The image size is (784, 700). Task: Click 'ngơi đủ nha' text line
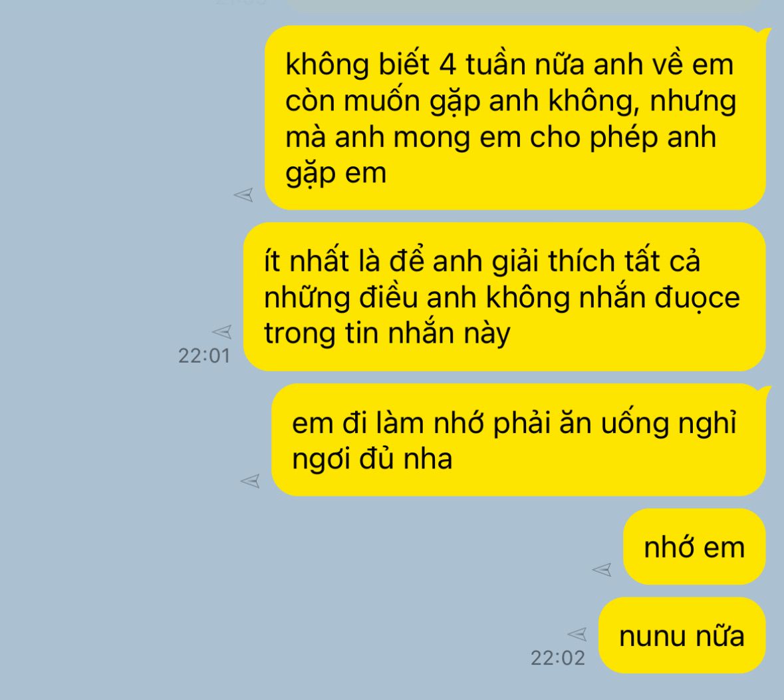372,459
